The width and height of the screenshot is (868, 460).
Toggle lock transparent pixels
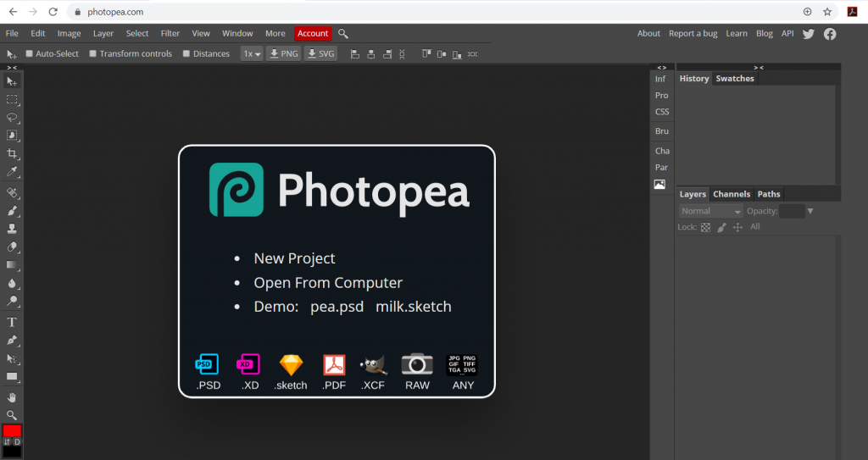tap(706, 227)
